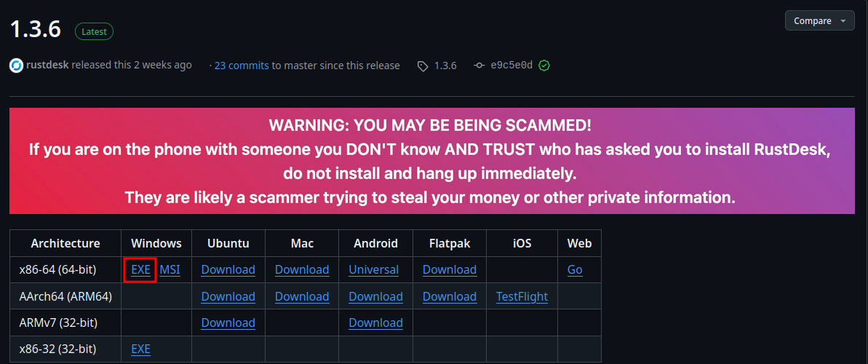The image size is (868, 364).
Task: Click the green verified commit checkmark
Action: point(544,66)
